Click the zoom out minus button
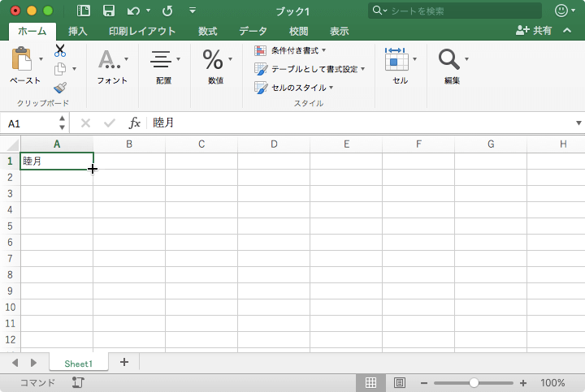Screen dimensions: 585x392 pos(423,383)
